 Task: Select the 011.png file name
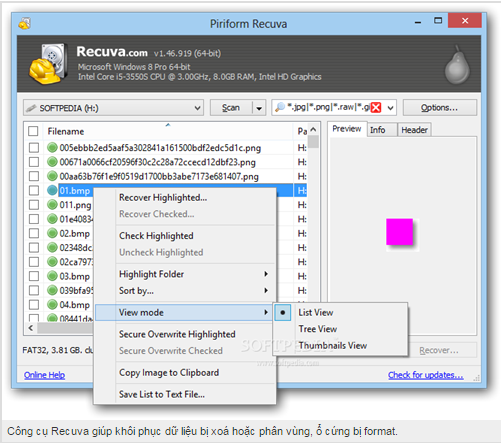tap(75, 205)
